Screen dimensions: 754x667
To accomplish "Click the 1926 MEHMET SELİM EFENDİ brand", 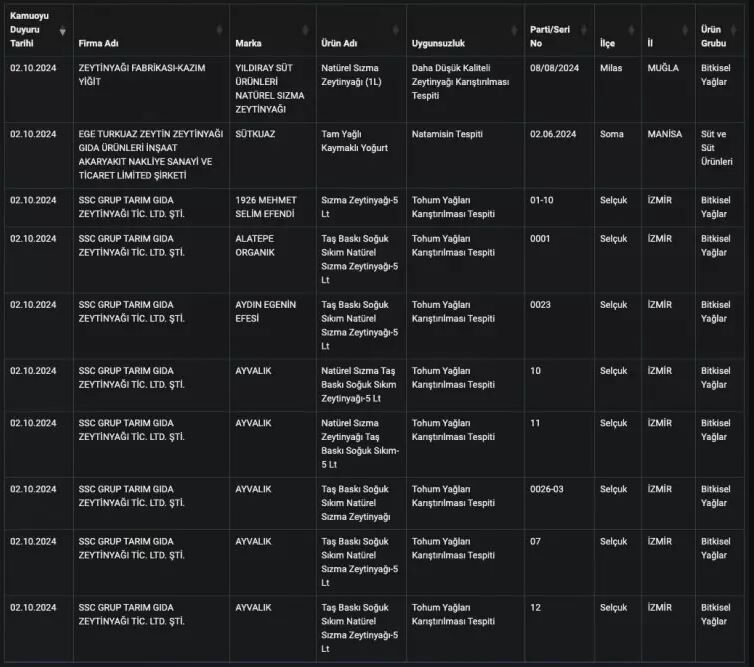I will coord(265,207).
